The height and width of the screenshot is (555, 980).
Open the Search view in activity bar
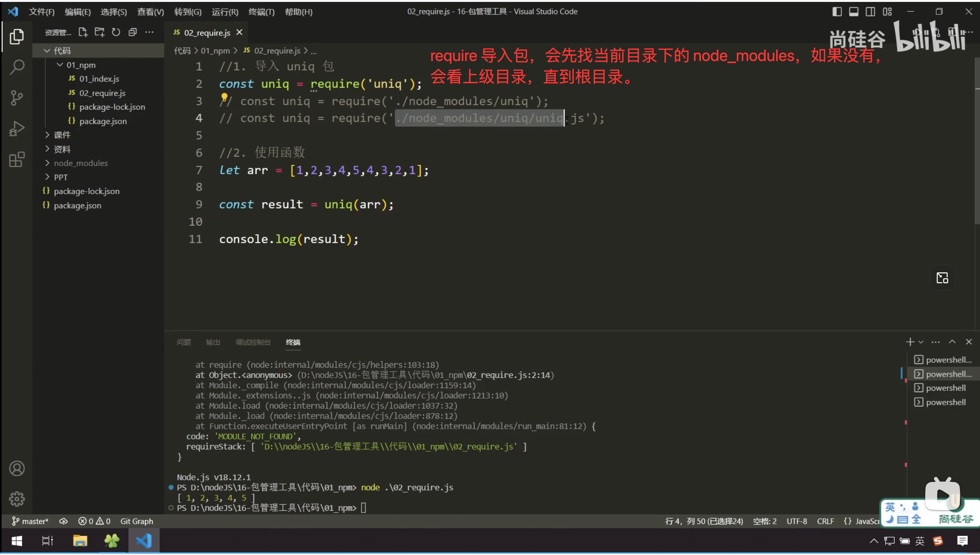pos(17,67)
